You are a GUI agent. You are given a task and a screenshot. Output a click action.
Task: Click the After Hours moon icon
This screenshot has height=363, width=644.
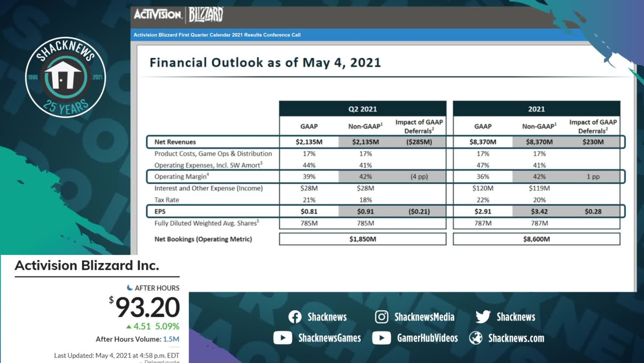(130, 288)
